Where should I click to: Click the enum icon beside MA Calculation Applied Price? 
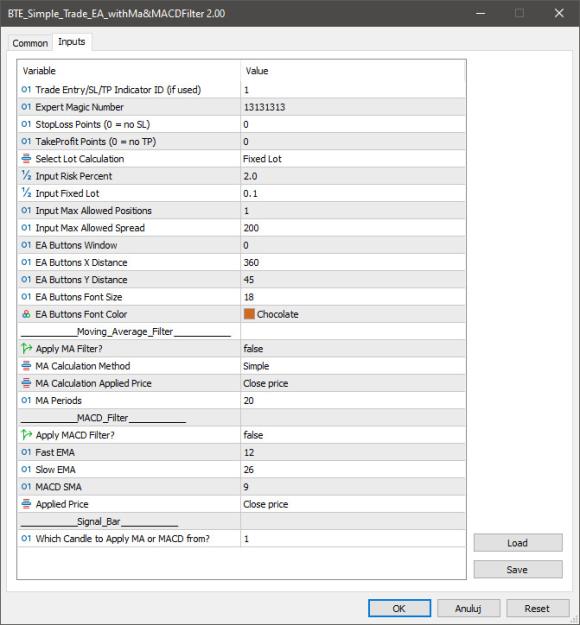click(26, 383)
